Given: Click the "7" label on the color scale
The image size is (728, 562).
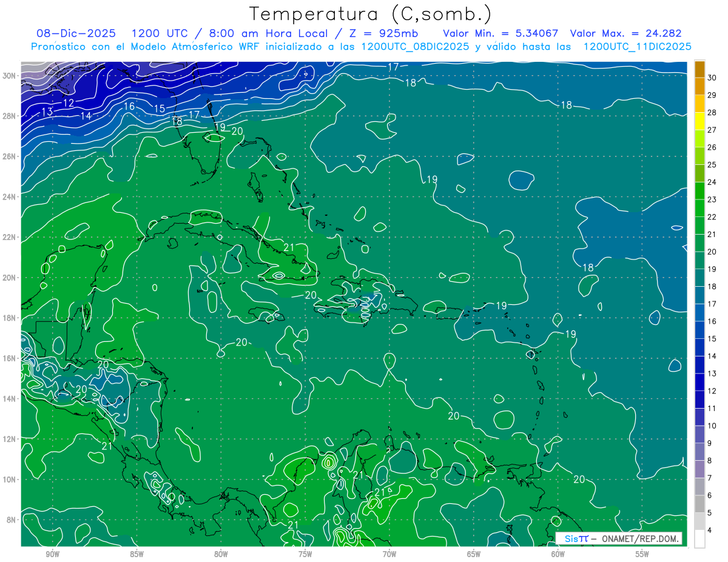Looking at the screenshot, I should pyautogui.click(x=710, y=478).
